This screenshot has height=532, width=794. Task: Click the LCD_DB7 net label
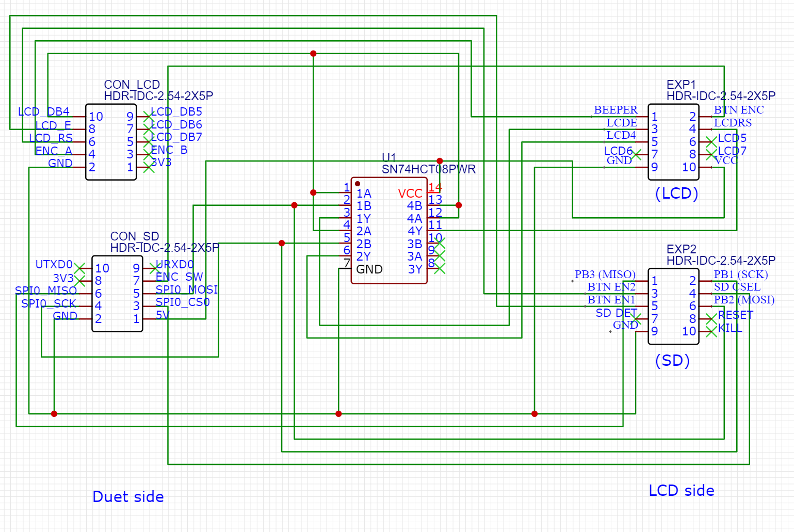176,137
